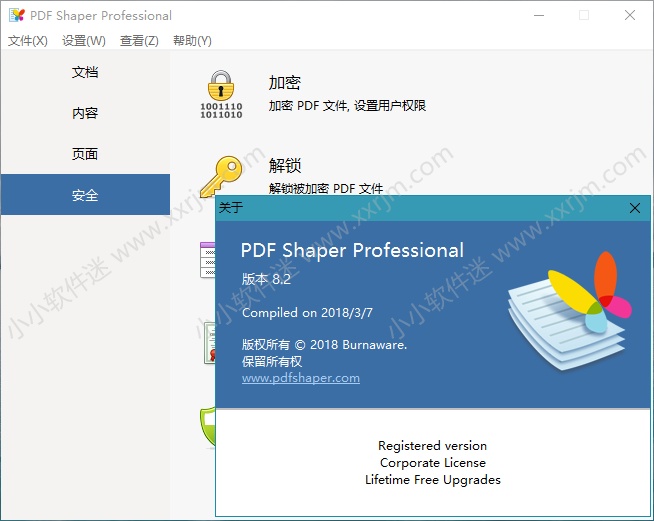Click the 版本 8.2 text
The image size is (654, 521).
(266, 279)
